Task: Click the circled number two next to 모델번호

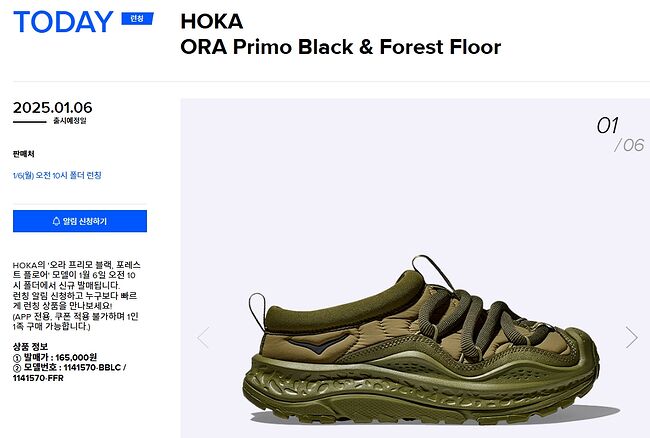Action: pyautogui.click(x=17, y=368)
